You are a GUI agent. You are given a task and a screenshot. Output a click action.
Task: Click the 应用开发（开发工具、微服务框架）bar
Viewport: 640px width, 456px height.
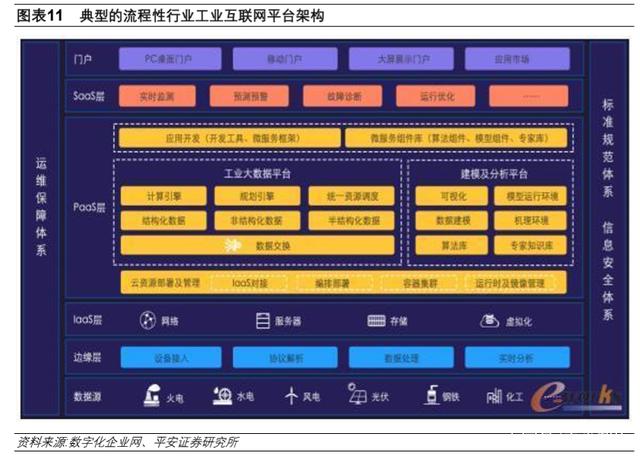point(230,138)
